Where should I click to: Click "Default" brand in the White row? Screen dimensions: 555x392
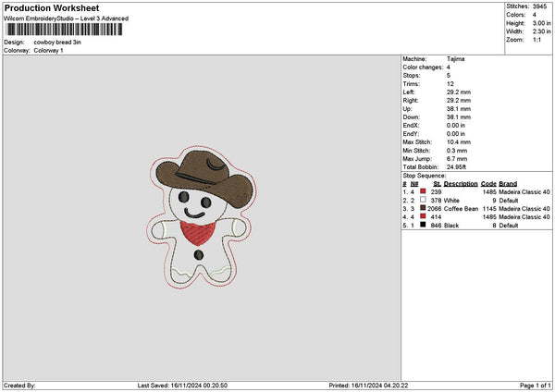(x=508, y=201)
